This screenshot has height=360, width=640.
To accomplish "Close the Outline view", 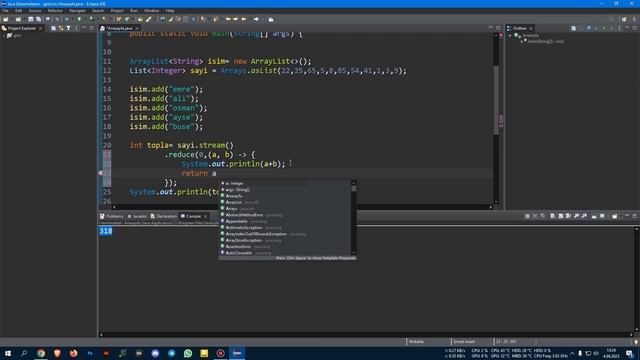I will click(531, 28).
